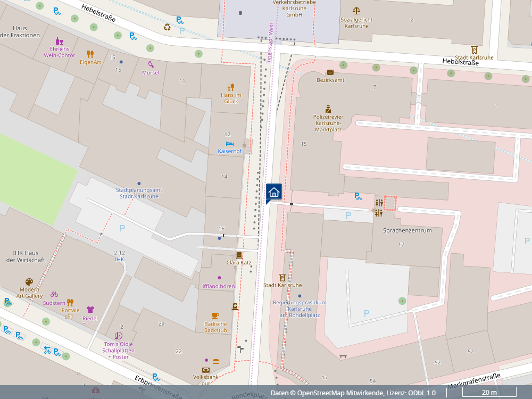Select the waste bin icon at the top
This screenshot has width=532, height=399.
[x=240, y=13]
